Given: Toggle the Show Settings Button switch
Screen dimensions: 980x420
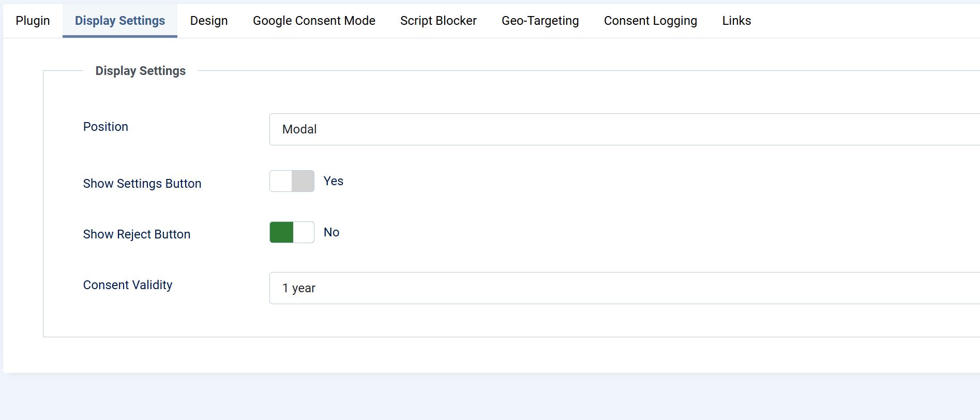Looking at the screenshot, I should [x=292, y=181].
